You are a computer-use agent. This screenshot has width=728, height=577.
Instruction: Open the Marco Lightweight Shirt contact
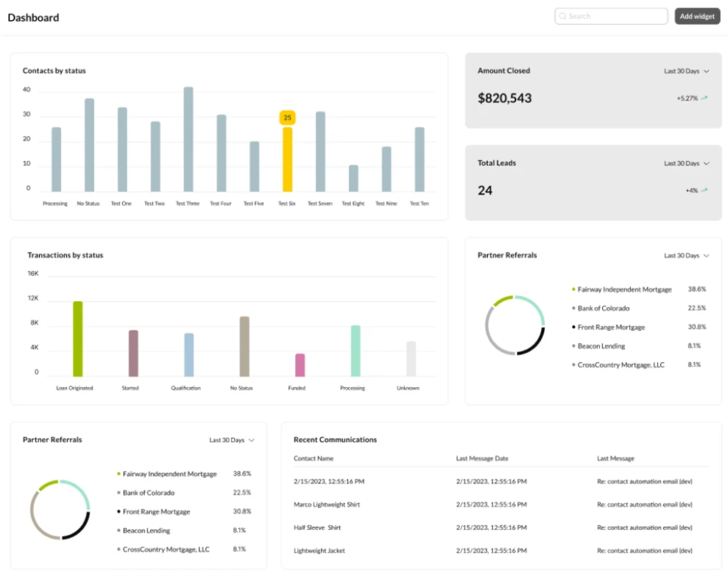tap(326, 504)
